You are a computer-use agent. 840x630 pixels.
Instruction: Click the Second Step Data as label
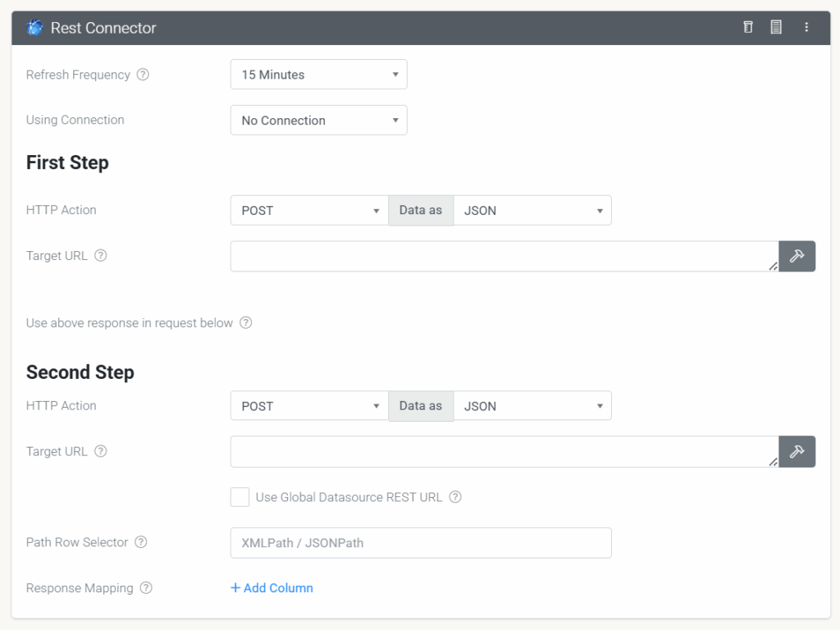421,406
